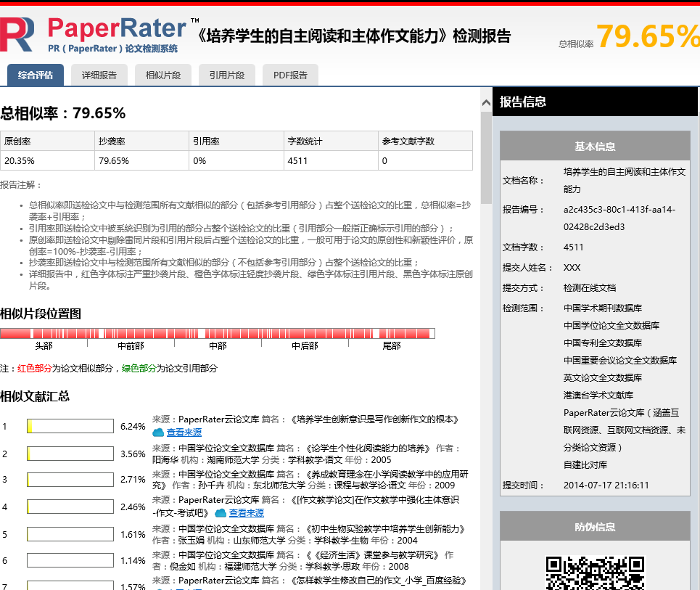700x590 pixels.
Task: Click the 字数统计 value 4511 in table
Action: 297,161
